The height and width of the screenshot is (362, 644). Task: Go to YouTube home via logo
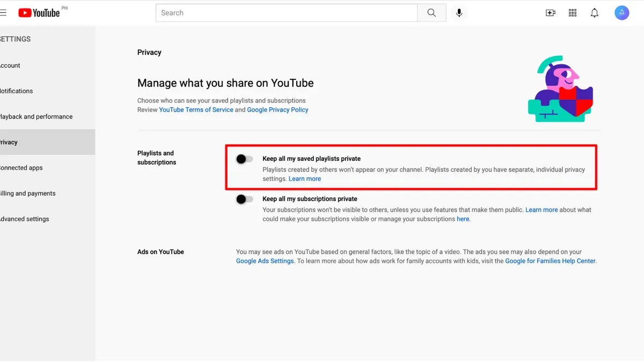[x=39, y=13]
